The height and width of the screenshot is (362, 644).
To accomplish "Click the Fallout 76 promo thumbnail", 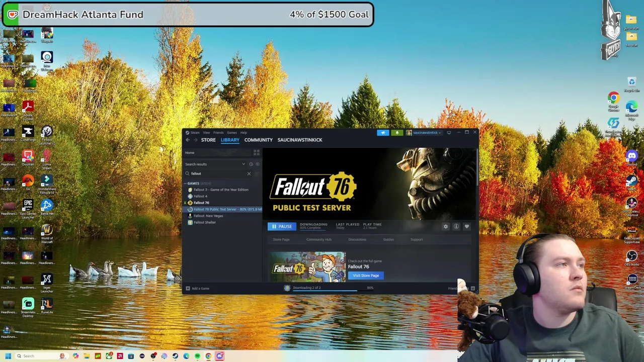I will point(308,267).
